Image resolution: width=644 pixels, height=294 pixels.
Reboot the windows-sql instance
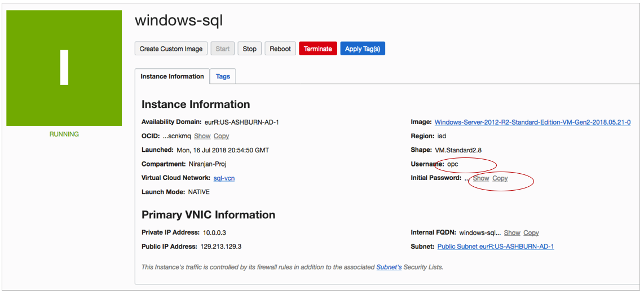point(280,49)
